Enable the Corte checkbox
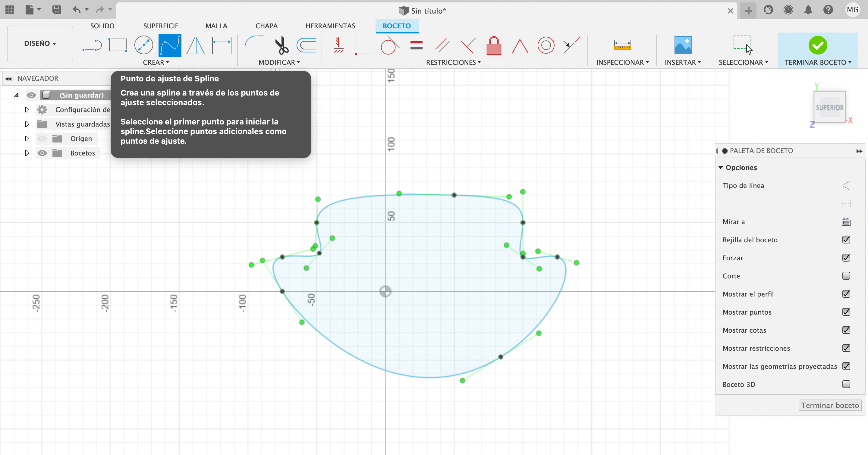This screenshot has width=868, height=455. click(x=846, y=276)
